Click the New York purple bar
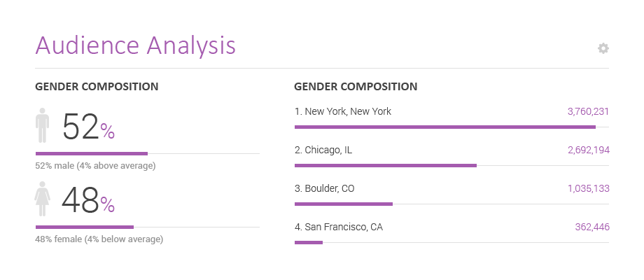 pos(445,127)
